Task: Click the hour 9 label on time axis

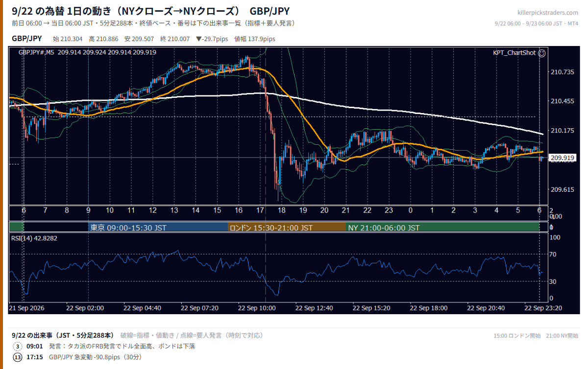Action: coord(88,210)
